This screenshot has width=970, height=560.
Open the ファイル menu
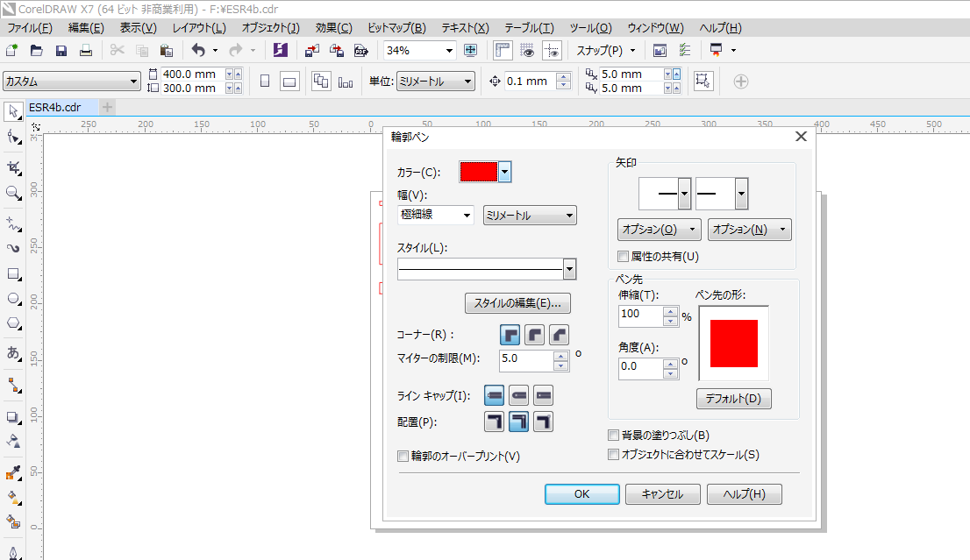pyautogui.click(x=30, y=28)
